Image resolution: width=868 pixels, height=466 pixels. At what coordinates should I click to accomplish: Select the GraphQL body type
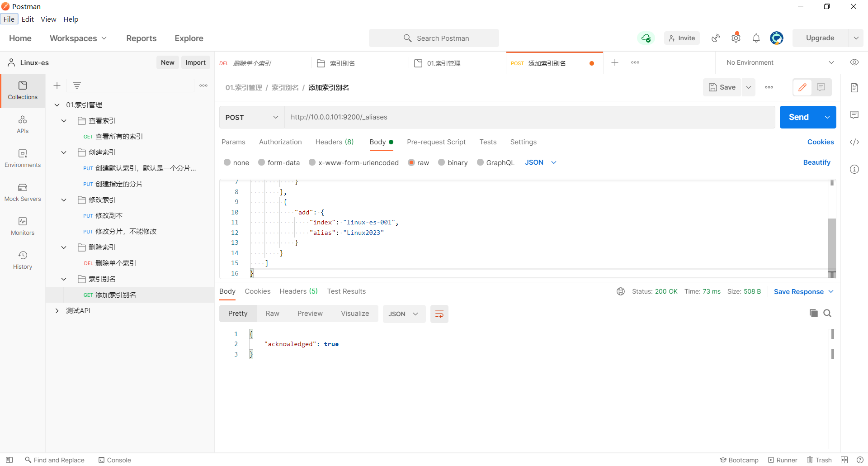(480, 162)
